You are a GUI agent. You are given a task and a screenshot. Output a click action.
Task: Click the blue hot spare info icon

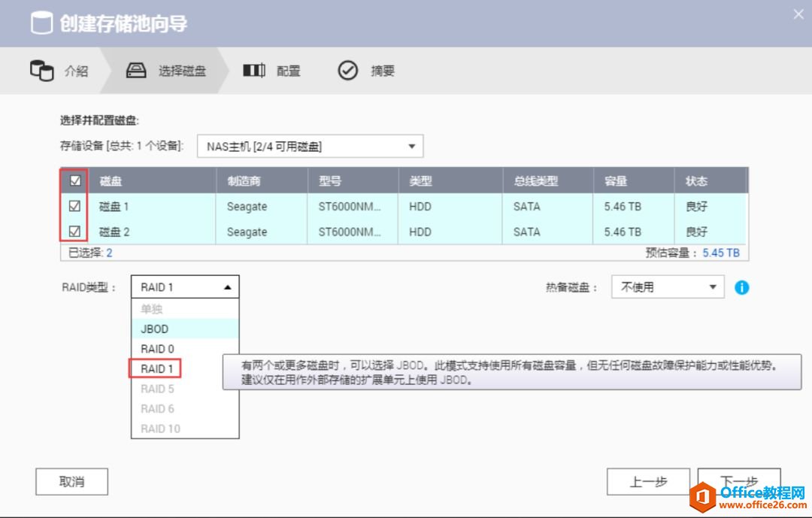tap(741, 287)
